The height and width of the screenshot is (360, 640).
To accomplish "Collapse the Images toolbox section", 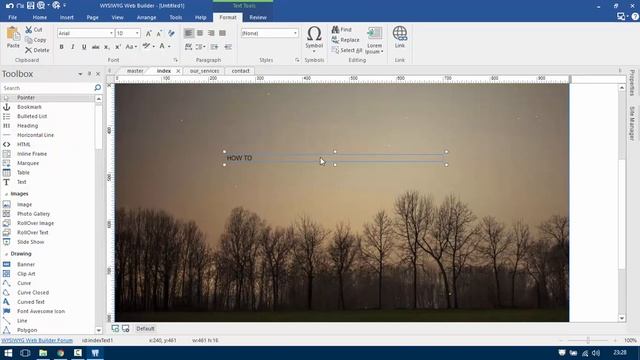I will [x=6, y=194].
